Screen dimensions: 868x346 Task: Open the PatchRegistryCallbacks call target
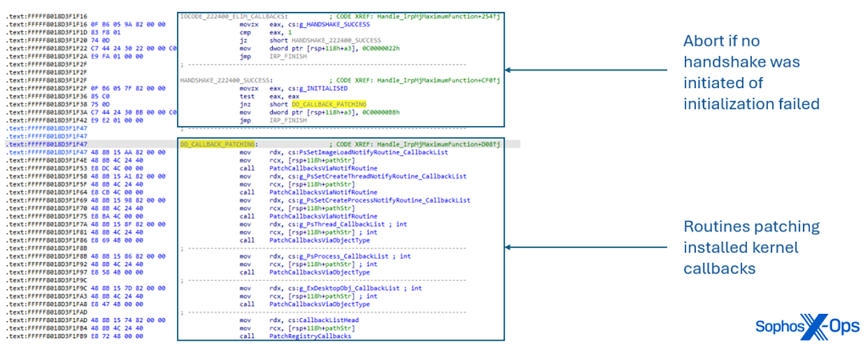pyautogui.click(x=310, y=336)
